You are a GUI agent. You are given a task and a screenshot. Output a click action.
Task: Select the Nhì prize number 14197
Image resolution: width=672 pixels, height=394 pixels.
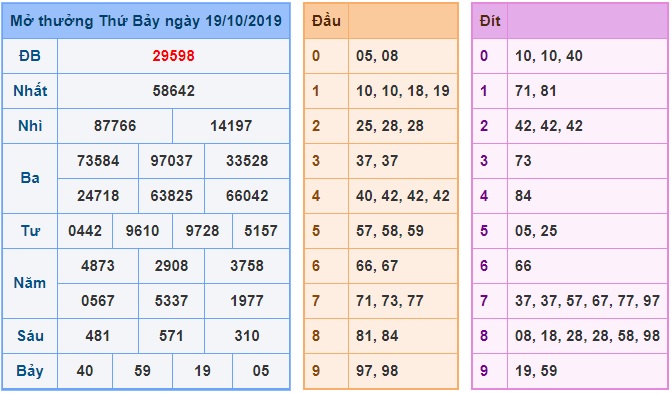(x=231, y=126)
